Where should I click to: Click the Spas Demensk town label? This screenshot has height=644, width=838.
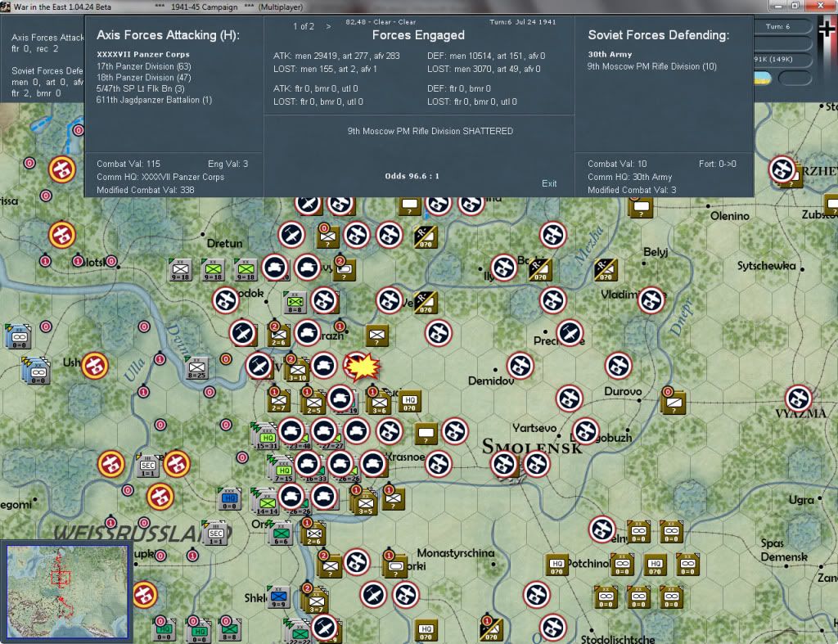(784, 550)
